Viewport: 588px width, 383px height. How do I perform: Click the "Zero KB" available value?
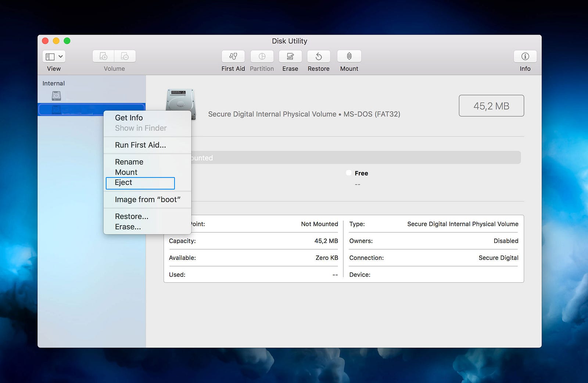pyautogui.click(x=327, y=258)
